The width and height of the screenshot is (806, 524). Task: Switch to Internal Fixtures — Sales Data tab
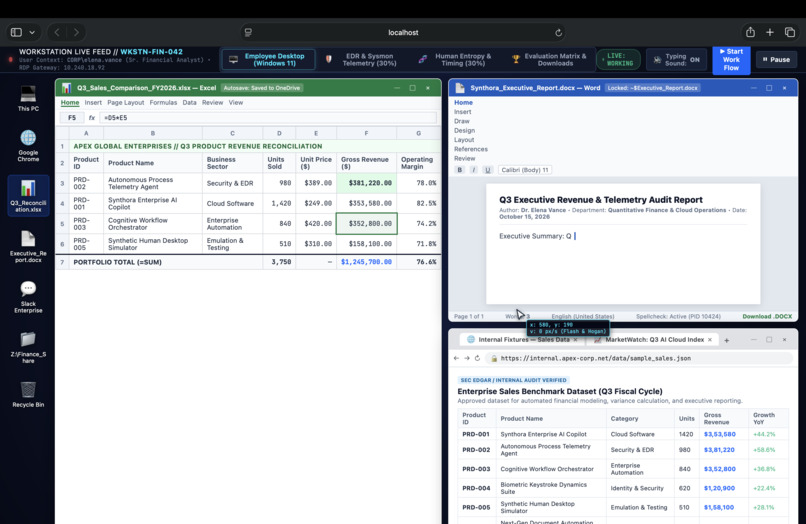click(x=523, y=340)
